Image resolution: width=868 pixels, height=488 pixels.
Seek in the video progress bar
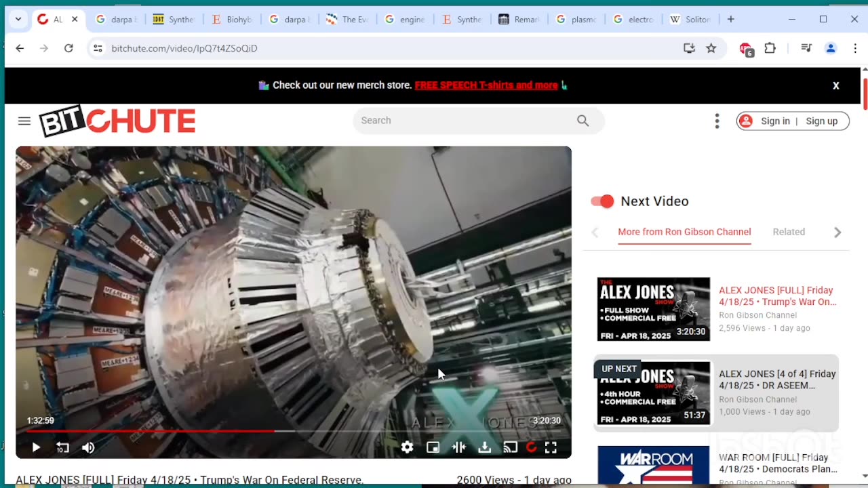coord(294,430)
